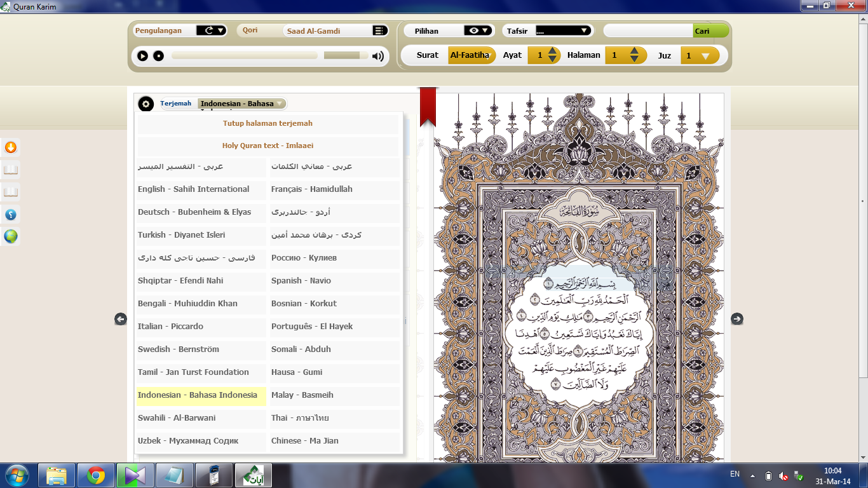This screenshot has height=488, width=868.
Task: Collapse the Indonesian - Bahasa translation dropdown
Action: click(242, 104)
